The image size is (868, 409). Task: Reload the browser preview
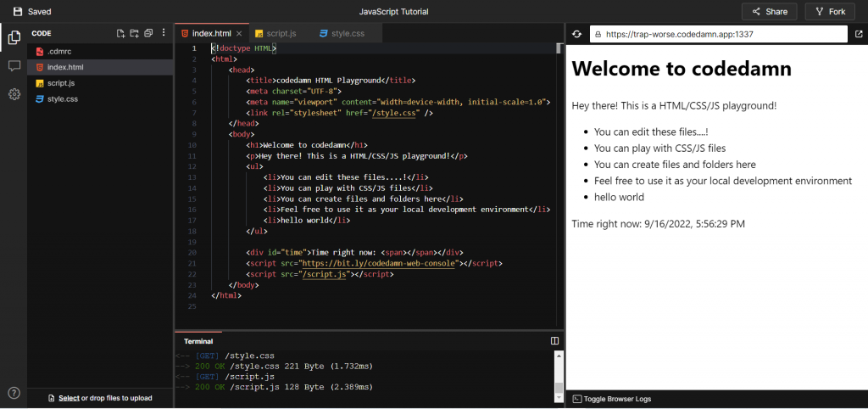coord(576,34)
